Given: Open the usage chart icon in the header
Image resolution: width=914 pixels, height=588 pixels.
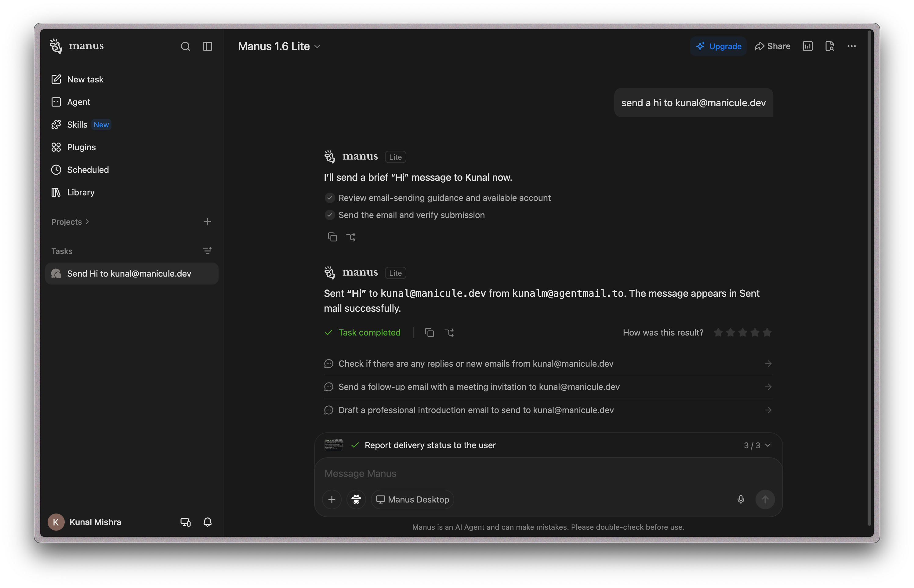Looking at the screenshot, I should point(808,46).
